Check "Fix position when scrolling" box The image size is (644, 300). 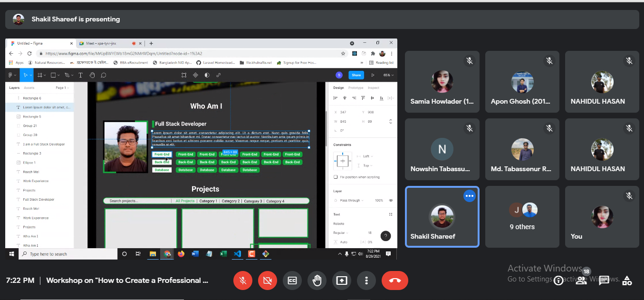coord(336,177)
